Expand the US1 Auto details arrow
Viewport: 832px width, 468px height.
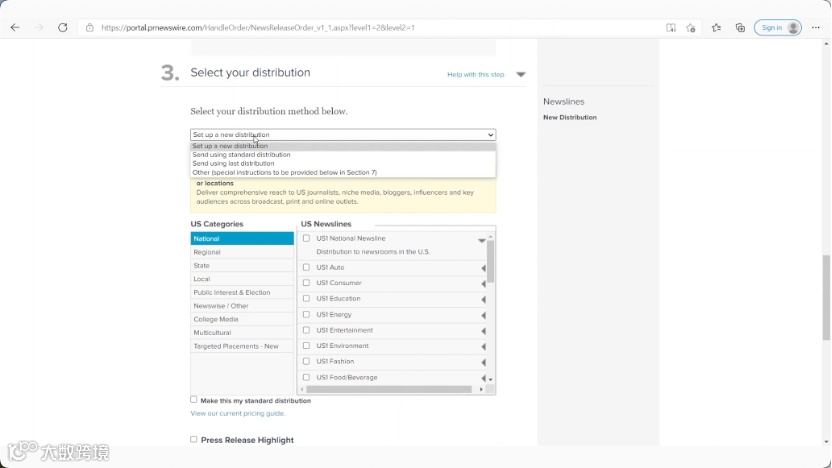tap(483, 268)
